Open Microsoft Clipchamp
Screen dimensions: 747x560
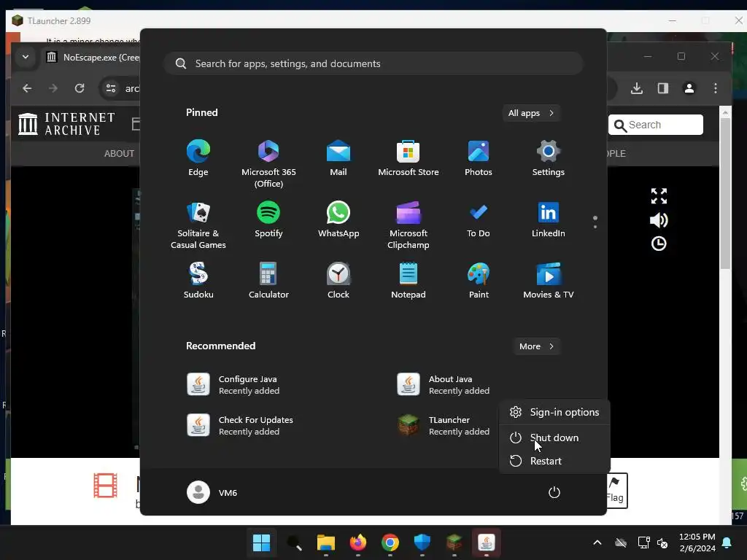coord(409,225)
